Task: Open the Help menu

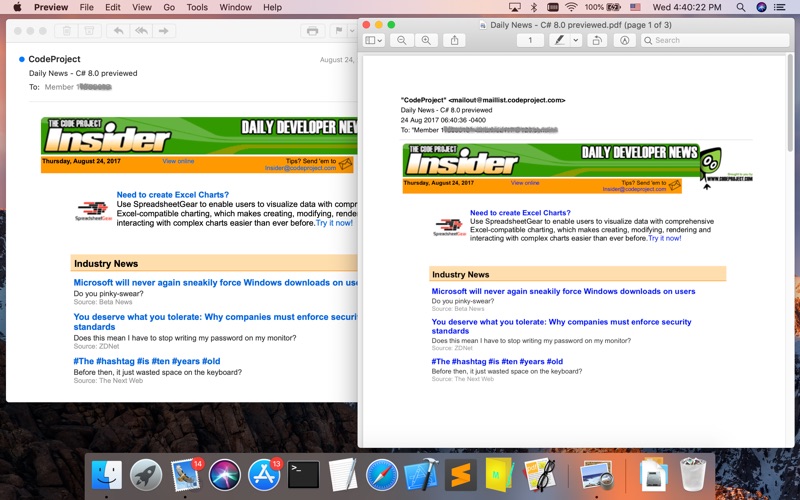Action: click(272, 7)
